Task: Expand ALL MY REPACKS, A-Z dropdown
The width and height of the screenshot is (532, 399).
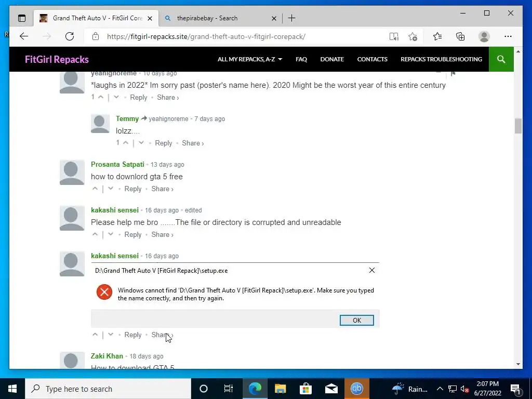Action: pyautogui.click(x=250, y=59)
